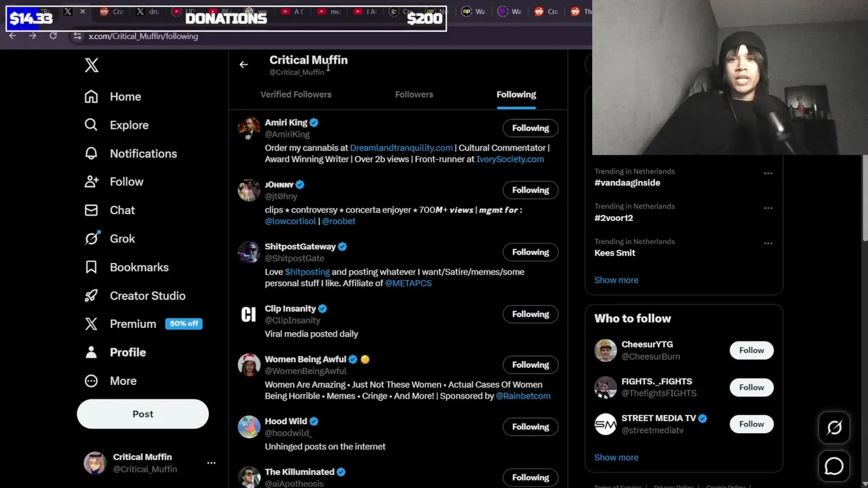Open options for #vandaaginside trend
Viewport: 868px width, 488px height.
(x=768, y=173)
